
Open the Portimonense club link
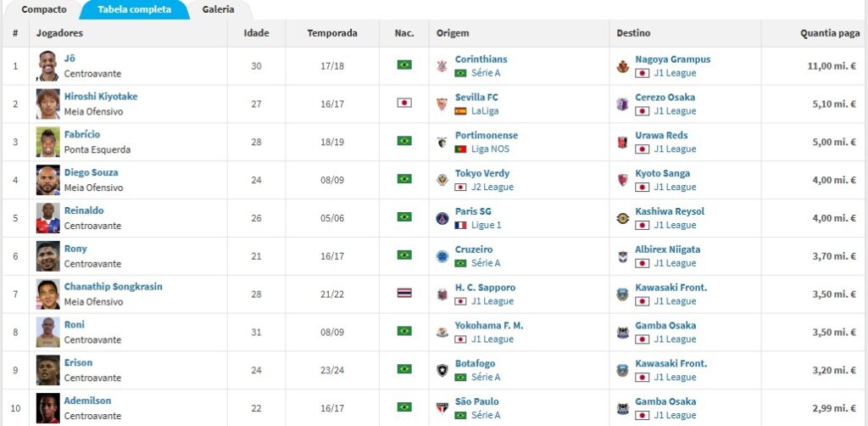pyautogui.click(x=486, y=135)
